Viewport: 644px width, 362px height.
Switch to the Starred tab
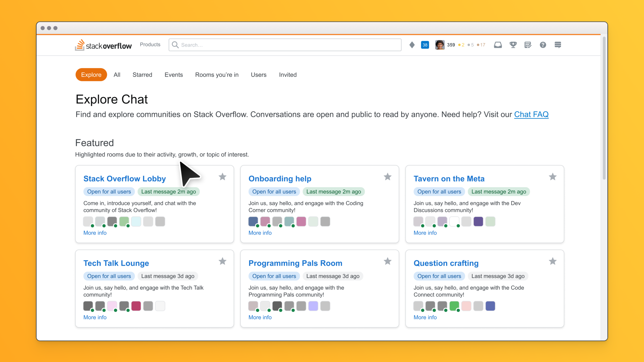[x=142, y=75]
